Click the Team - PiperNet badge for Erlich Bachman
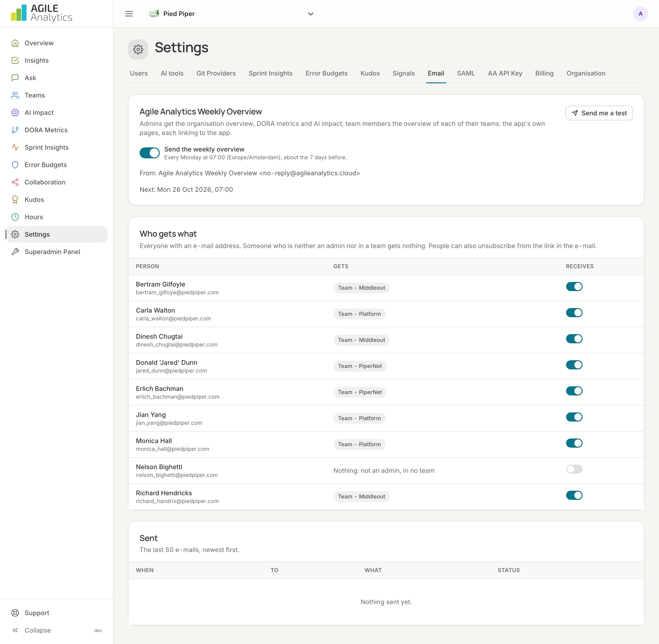The height and width of the screenshot is (644, 659). tap(360, 392)
